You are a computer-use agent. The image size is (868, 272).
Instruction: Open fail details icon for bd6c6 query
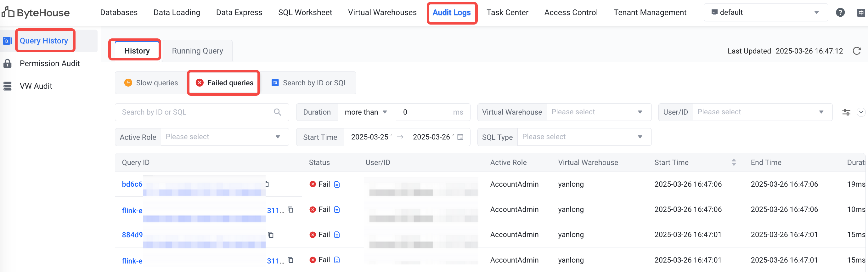tap(337, 184)
